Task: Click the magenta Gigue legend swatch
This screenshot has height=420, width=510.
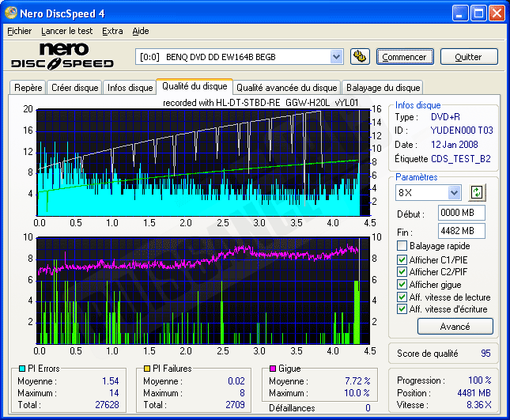Action: [273, 369]
